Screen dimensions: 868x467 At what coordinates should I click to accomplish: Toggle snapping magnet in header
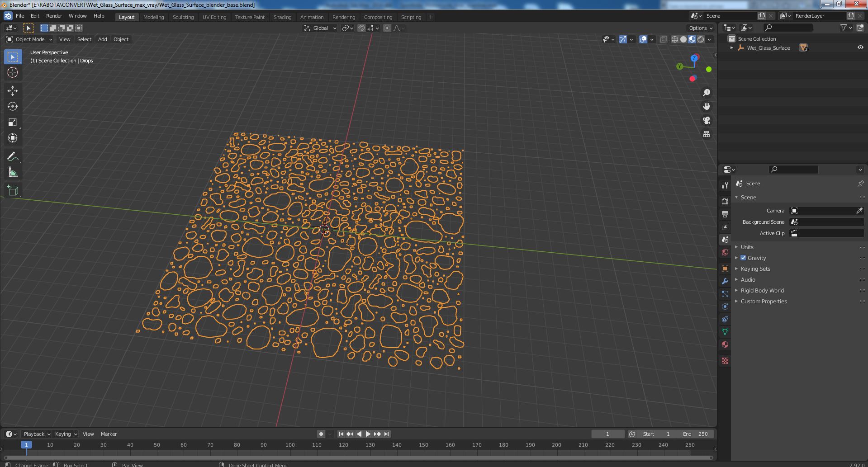361,28
